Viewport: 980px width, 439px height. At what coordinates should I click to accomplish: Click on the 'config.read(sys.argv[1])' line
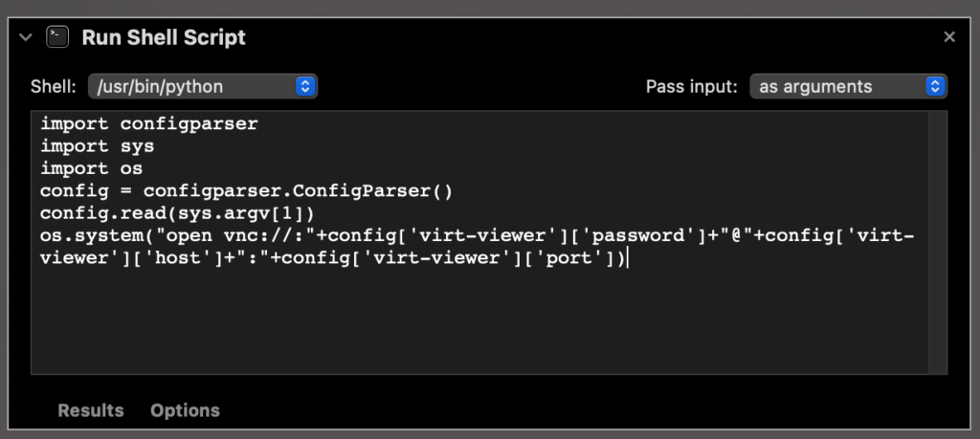pyautogui.click(x=177, y=213)
